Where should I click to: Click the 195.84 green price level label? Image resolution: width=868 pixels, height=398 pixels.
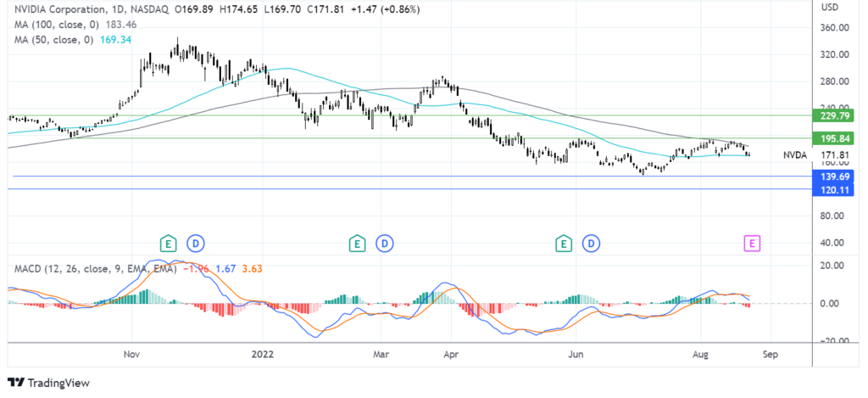coord(835,138)
